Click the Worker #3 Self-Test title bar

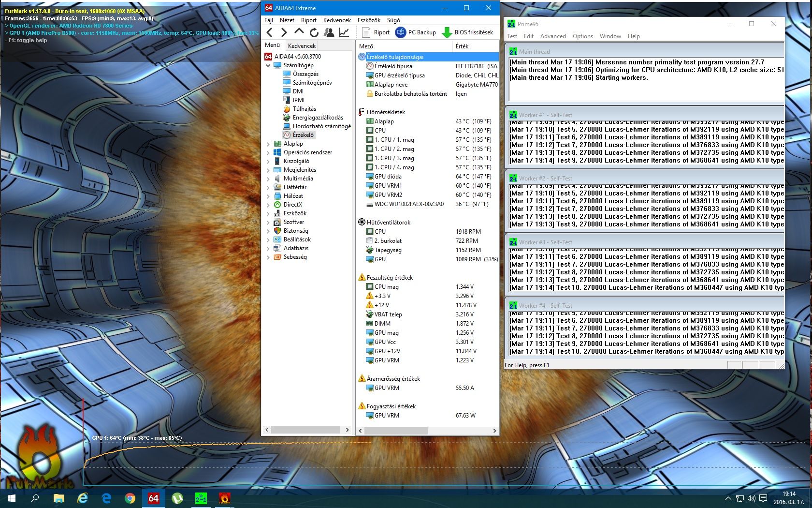click(x=645, y=242)
